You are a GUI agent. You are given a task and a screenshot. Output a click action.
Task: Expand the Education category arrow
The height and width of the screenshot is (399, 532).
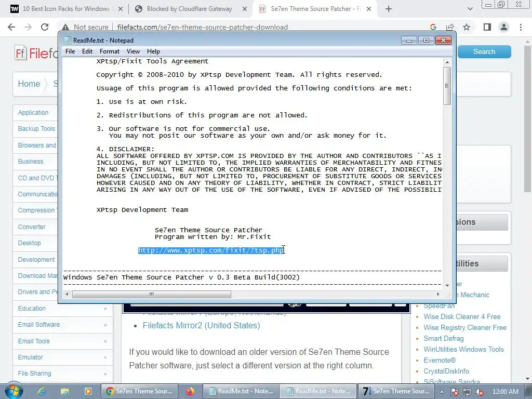point(105,309)
